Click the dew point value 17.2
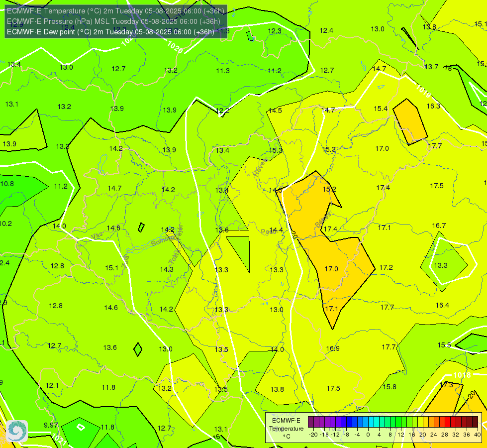 point(386,267)
